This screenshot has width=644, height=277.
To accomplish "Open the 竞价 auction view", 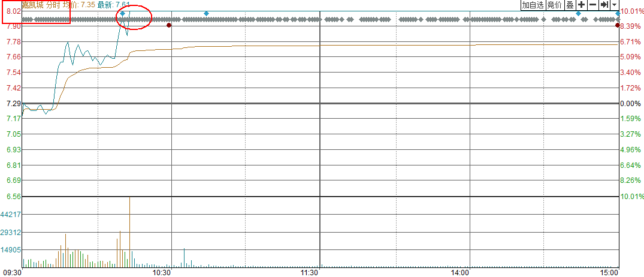I will coord(555,5).
